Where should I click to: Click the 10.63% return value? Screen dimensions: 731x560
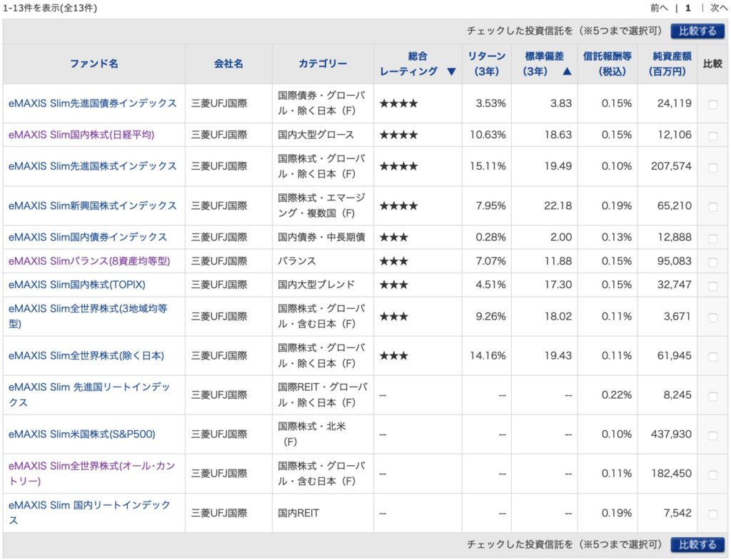coord(488,135)
